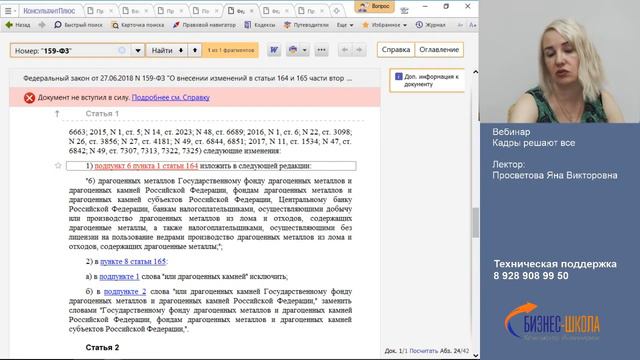Click the Статья 2 heading
The image size is (640, 360).
click(x=102, y=347)
